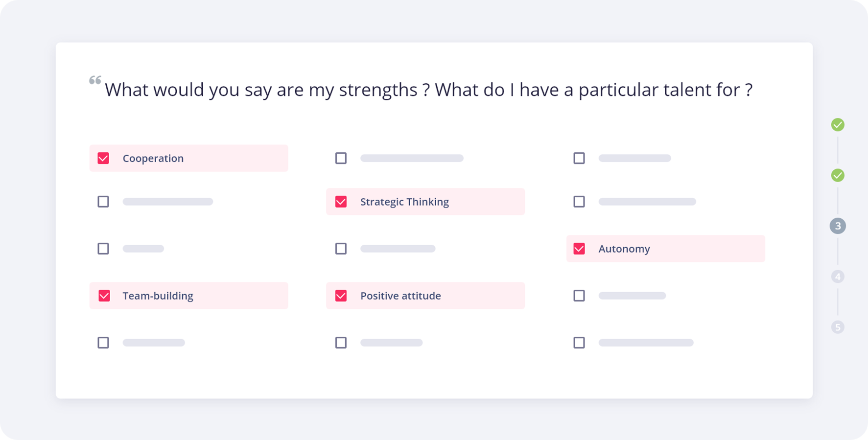Deselect the Autonomy checkbox

tap(579, 249)
